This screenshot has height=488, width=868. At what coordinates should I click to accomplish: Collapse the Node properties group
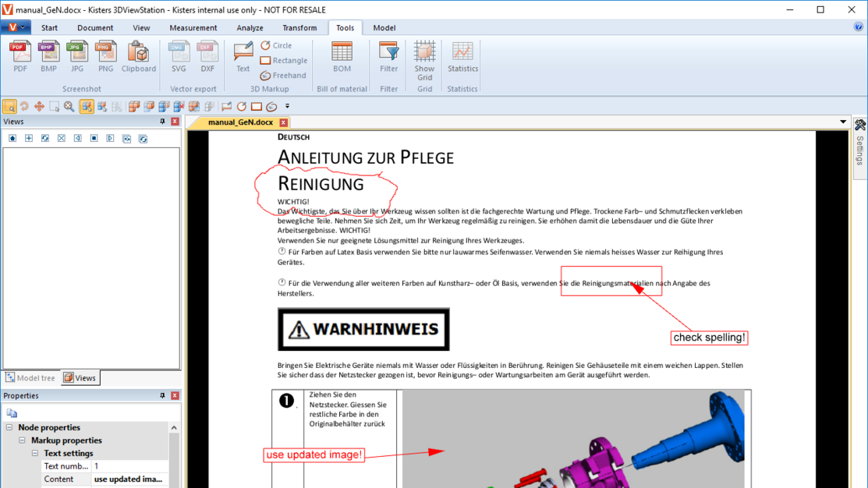(9, 428)
